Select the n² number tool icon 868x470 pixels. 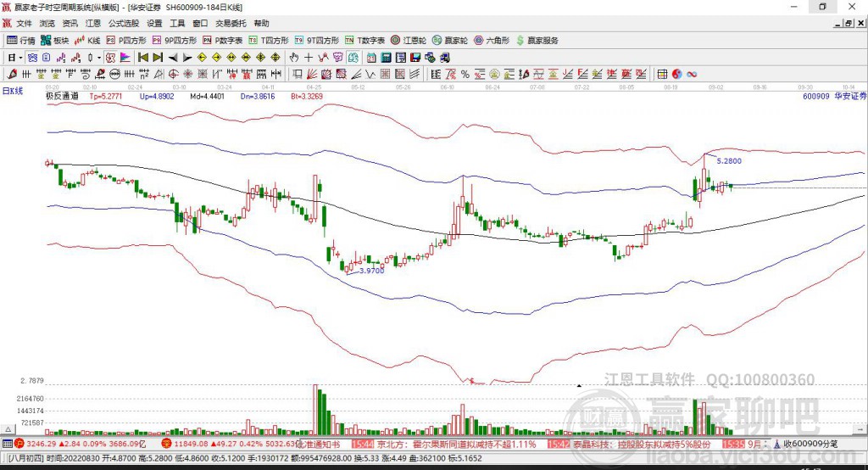(143, 75)
